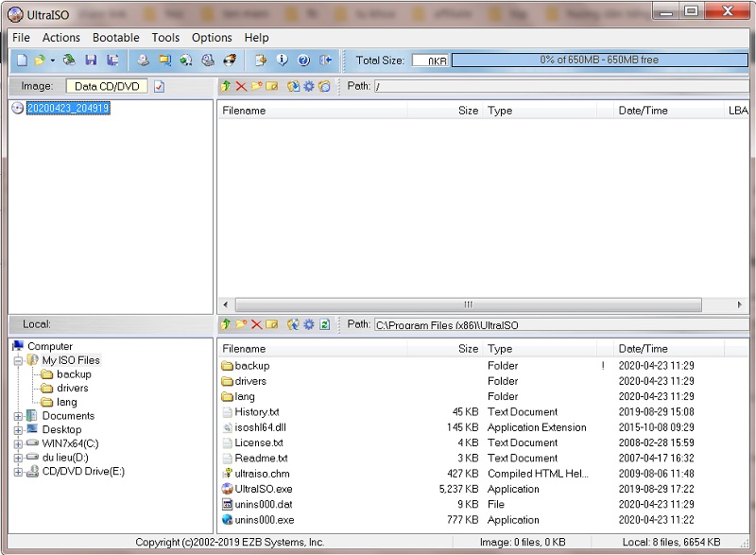Click the Open file toolbar icon
This screenshot has width=756, height=555.
[x=40, y=60]
